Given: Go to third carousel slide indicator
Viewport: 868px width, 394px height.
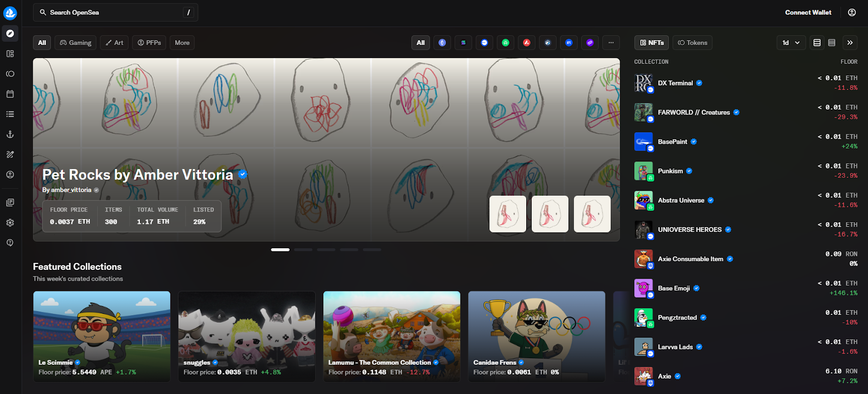Looking at the screenshot, I should pyautogui.click(x=326, y=250).
